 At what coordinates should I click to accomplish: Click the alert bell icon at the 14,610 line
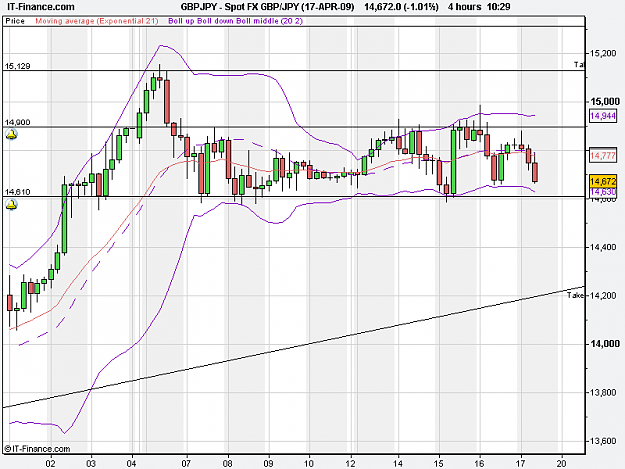click(x=11, y=205)
